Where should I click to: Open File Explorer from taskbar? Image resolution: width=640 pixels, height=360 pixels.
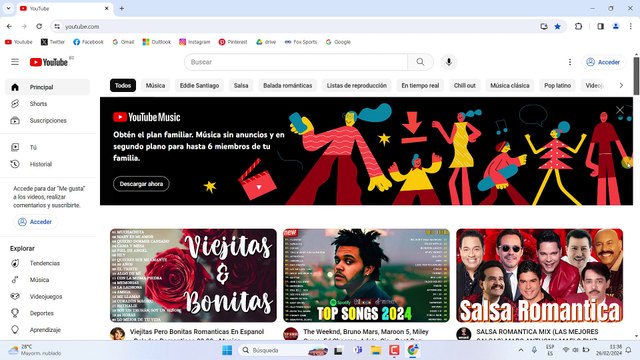tap(376, 350)
